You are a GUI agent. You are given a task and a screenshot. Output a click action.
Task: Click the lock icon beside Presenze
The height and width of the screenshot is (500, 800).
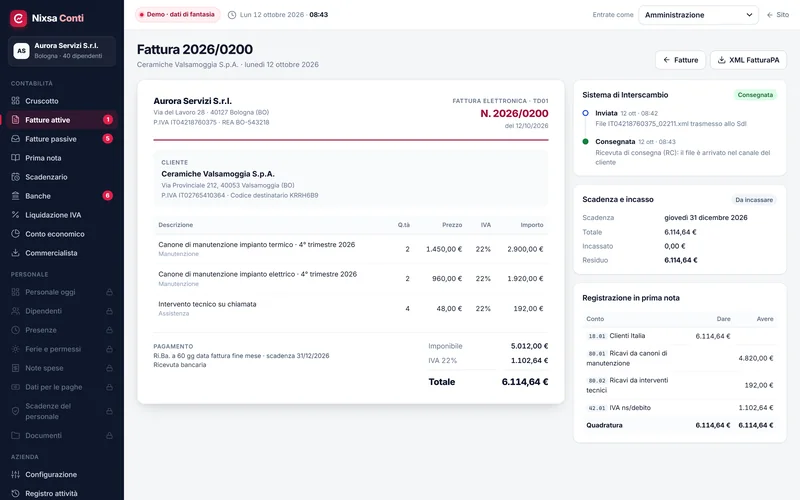pos(109,330)
